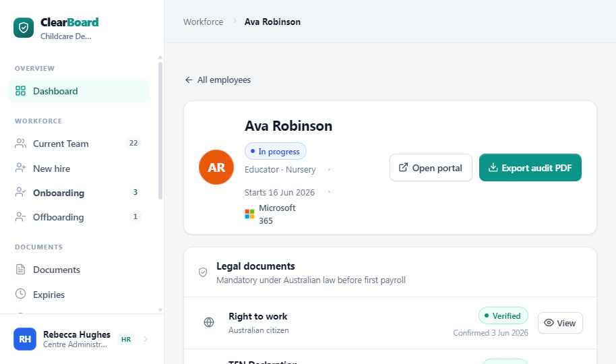The image size is (616, 364).
Task: Click the sidebar vertical scrollbar
Action: coord(160,129)
